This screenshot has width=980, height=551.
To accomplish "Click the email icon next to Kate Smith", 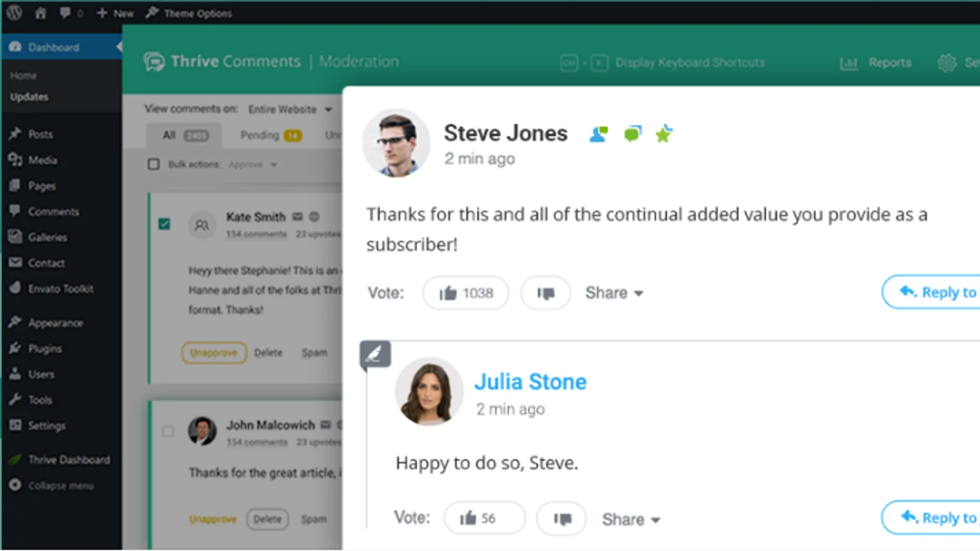I will pyautogui.click(x=298, y=216).
